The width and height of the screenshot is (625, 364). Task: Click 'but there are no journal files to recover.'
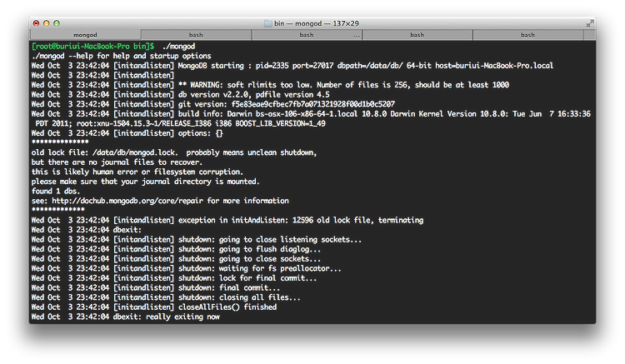pyautogui.click(x=117, y=162)
